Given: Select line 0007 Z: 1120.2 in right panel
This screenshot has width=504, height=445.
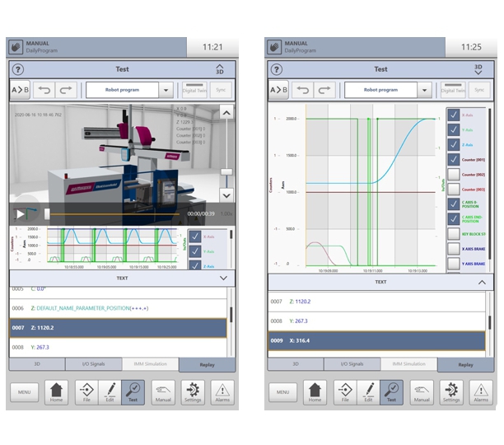Looking at the screenshot, I should point(376,302).
